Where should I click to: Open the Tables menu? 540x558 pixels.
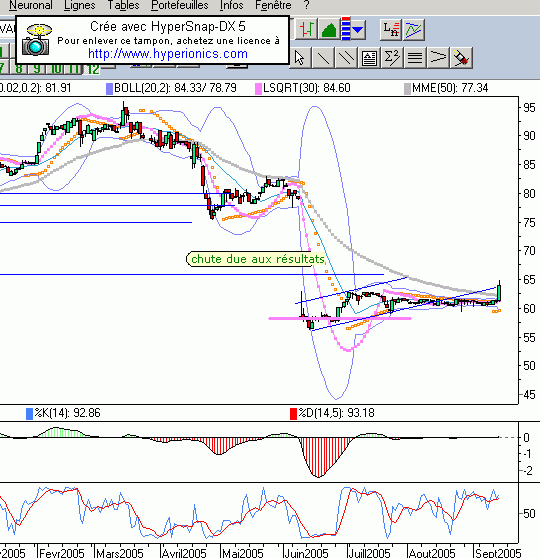[x=124, y=5]
